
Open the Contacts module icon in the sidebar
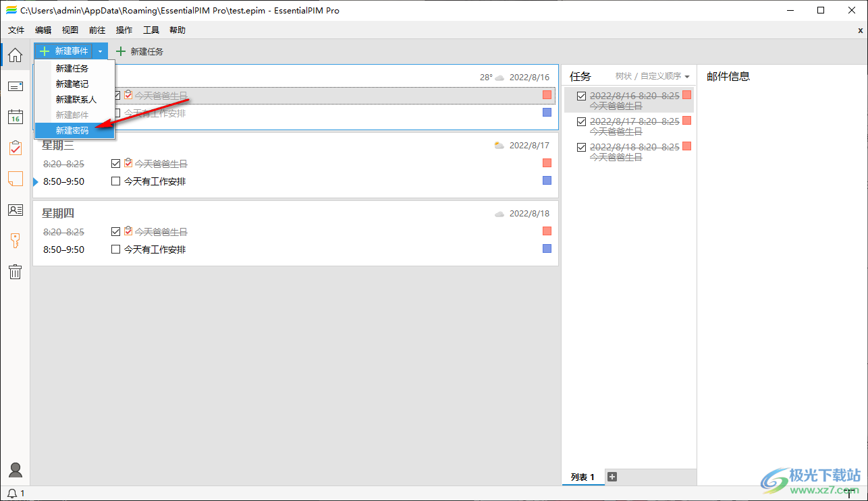click(x=15, y=210)
